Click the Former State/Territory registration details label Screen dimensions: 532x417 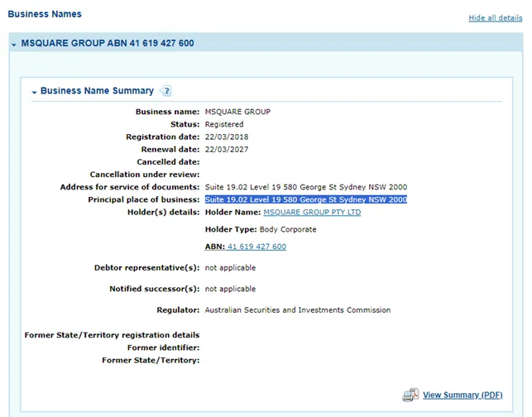(x=112, y=335)
